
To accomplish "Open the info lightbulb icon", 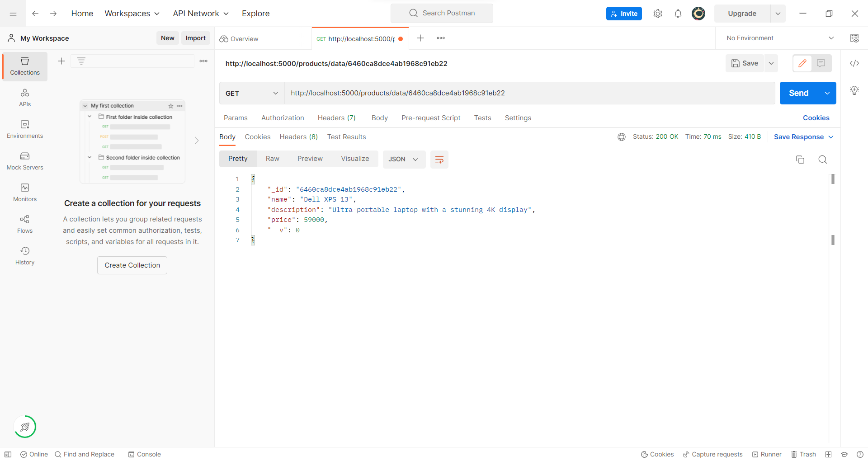I will (854, 90).
